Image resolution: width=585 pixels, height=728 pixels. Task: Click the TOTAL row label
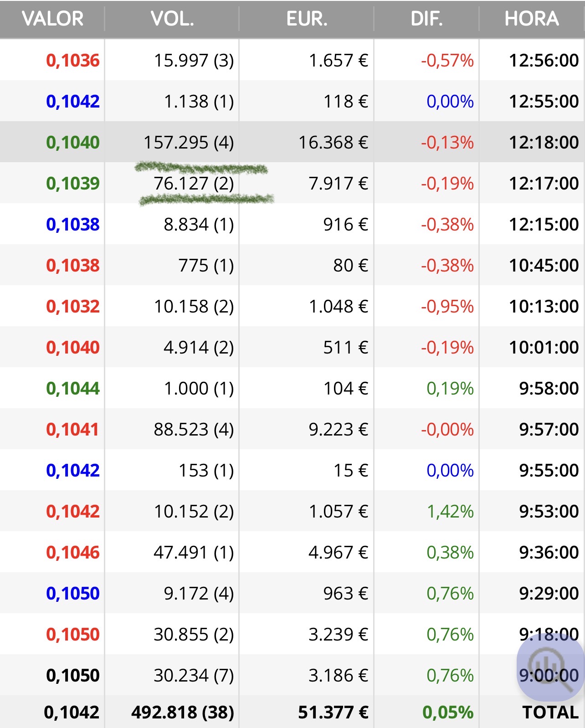pos(550,712)
